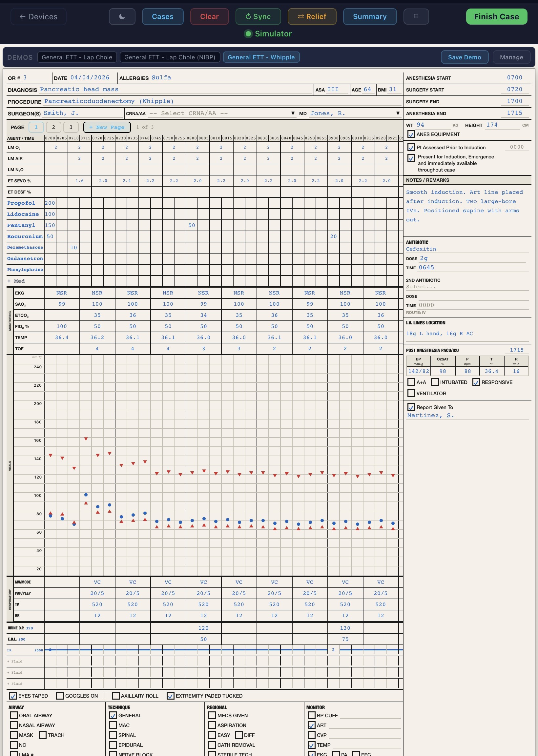
Task: Open the Relief handoff
Action: click(312, 16)
